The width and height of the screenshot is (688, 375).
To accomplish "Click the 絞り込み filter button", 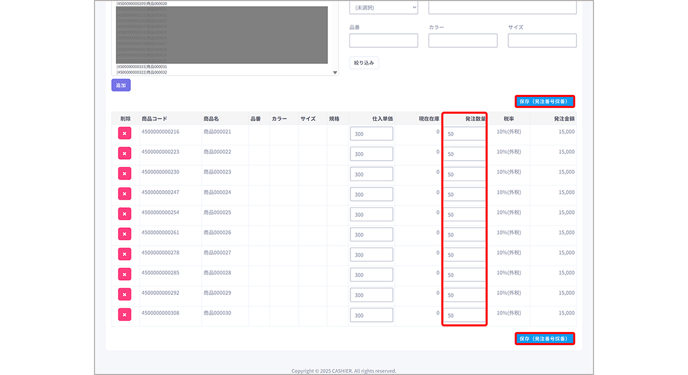I will tap(364, 63).
